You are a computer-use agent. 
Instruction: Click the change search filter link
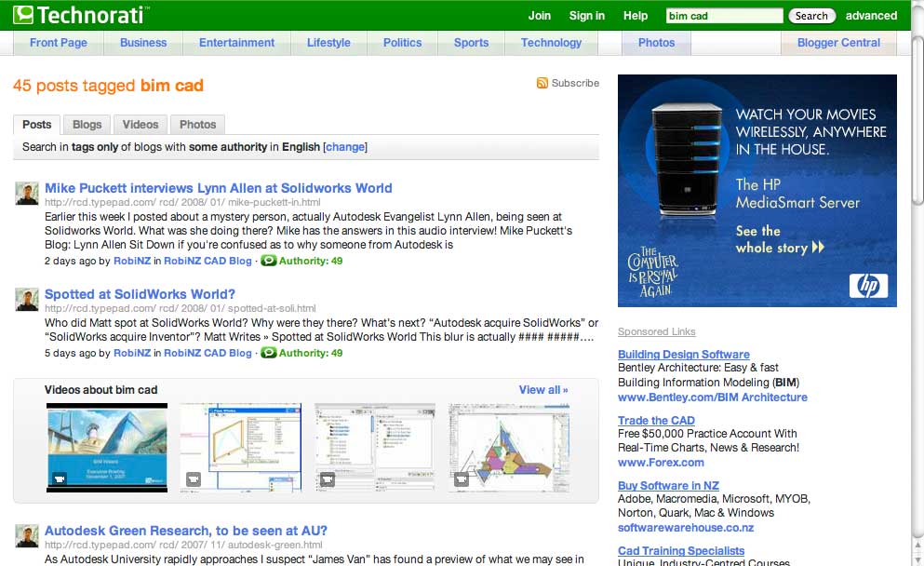tap(345, 147)
